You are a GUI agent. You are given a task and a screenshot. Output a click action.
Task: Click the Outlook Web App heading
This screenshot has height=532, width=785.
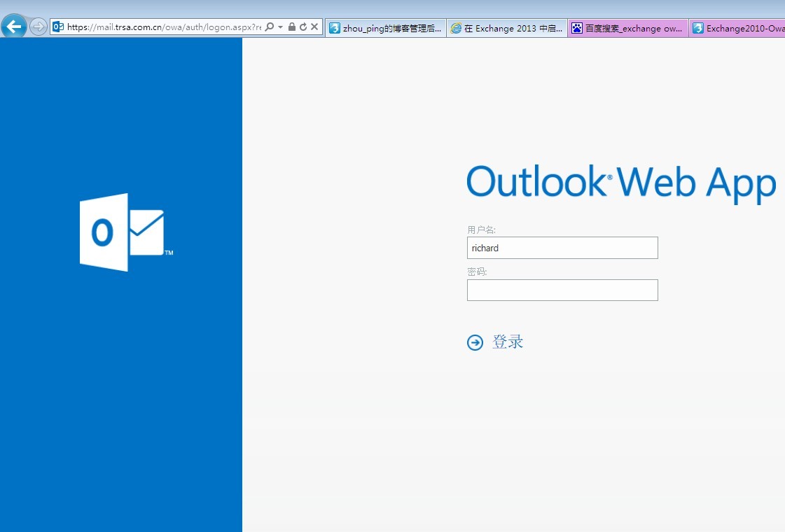[x=621, y=183]
